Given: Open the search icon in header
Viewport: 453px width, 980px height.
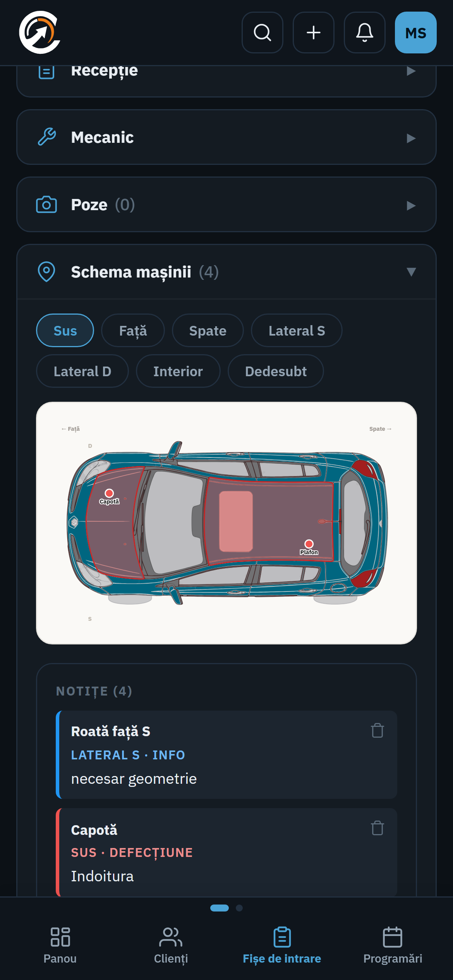Looking at the screenshot, I should (x=263, y=33).
